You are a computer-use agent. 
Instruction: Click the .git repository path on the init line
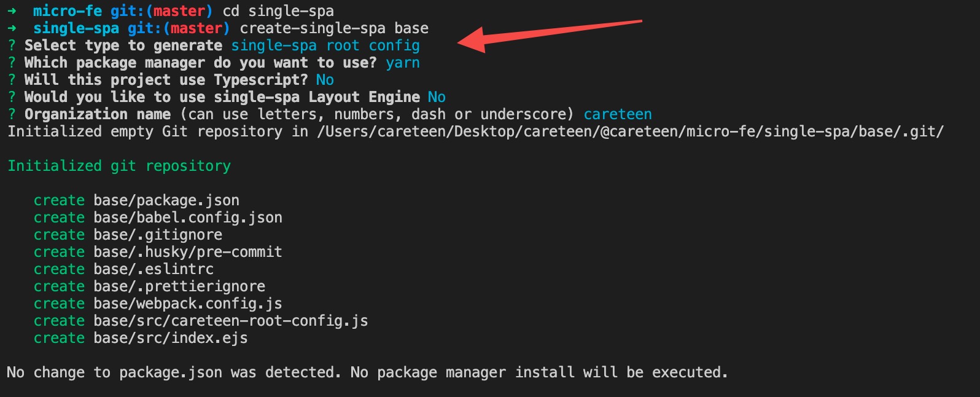[x=631, y=132]
